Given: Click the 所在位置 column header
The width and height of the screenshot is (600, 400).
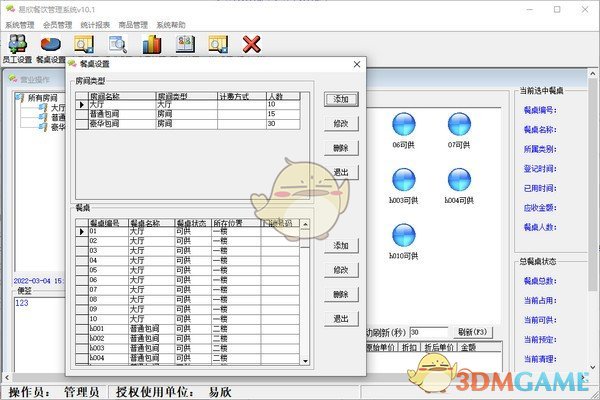Looking at the screenshot, I should click(236, 223).
